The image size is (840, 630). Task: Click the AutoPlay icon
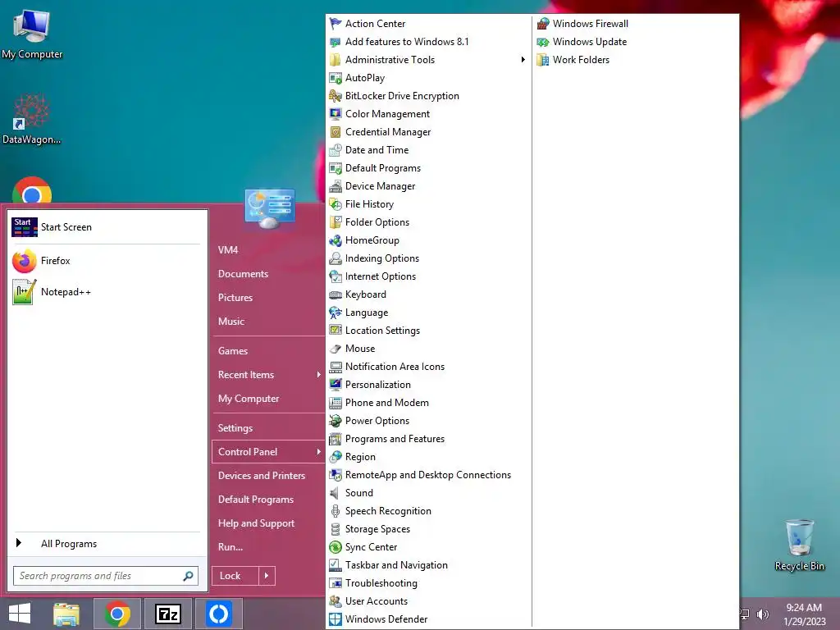[x=336, y=78]
